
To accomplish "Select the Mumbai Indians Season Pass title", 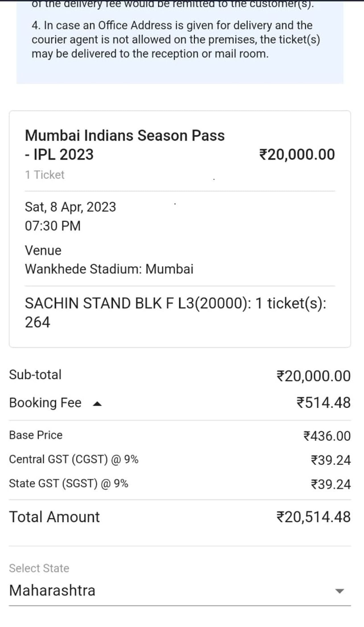I will 125,145.
